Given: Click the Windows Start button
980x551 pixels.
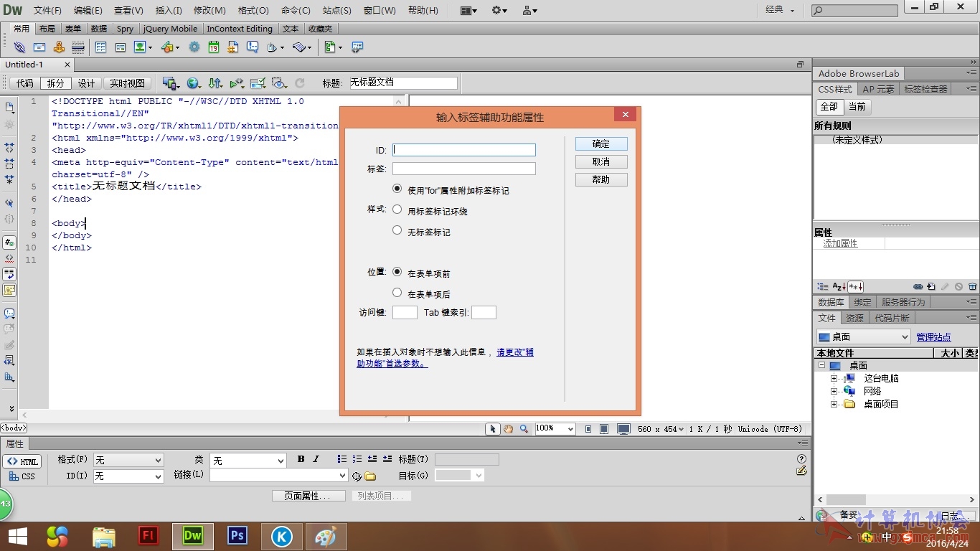Looking at the screenshot, I should pyautogui.click(x=17, y=536).
